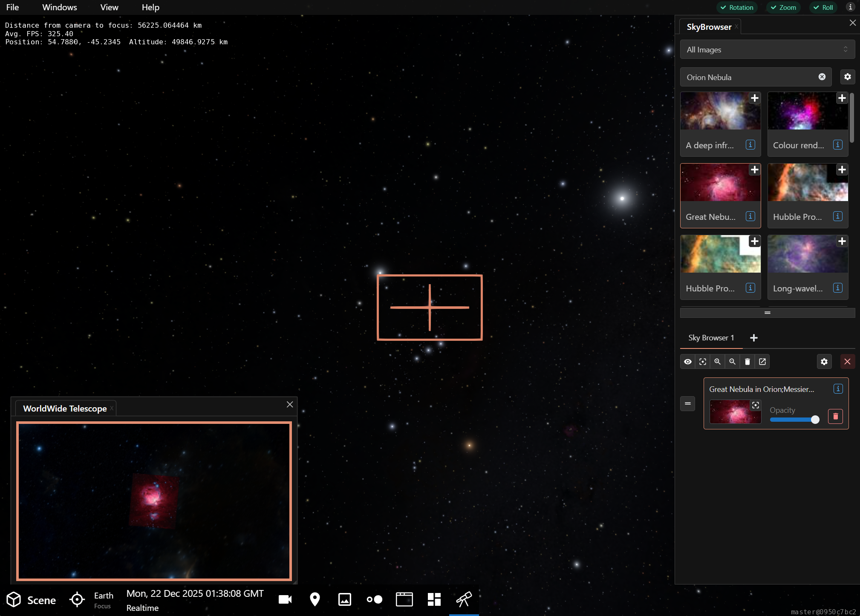Open the Earth Focus navigation menu
Image resolution: width=860 pixels, height=616 pixels.
click(91, 600)
